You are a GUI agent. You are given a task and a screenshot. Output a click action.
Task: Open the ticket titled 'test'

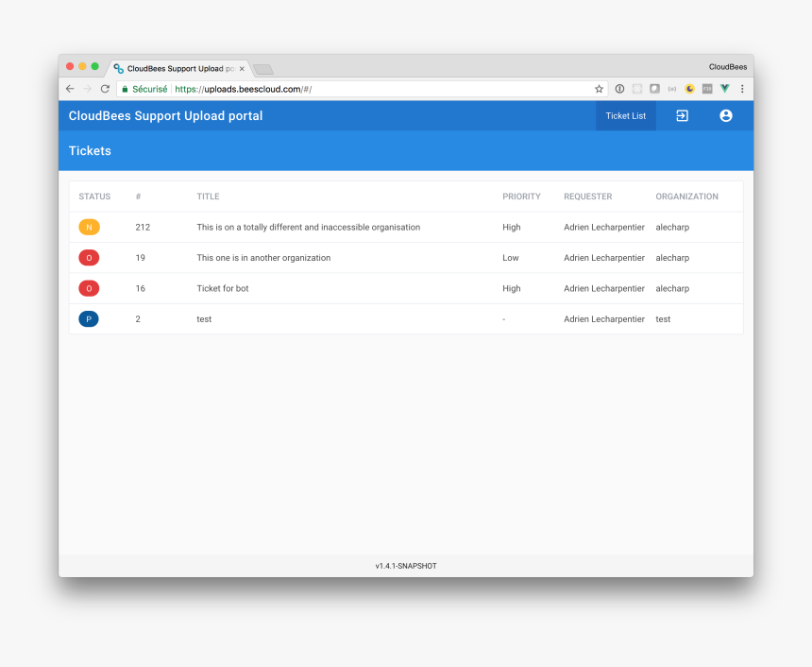tap(204, 319)
